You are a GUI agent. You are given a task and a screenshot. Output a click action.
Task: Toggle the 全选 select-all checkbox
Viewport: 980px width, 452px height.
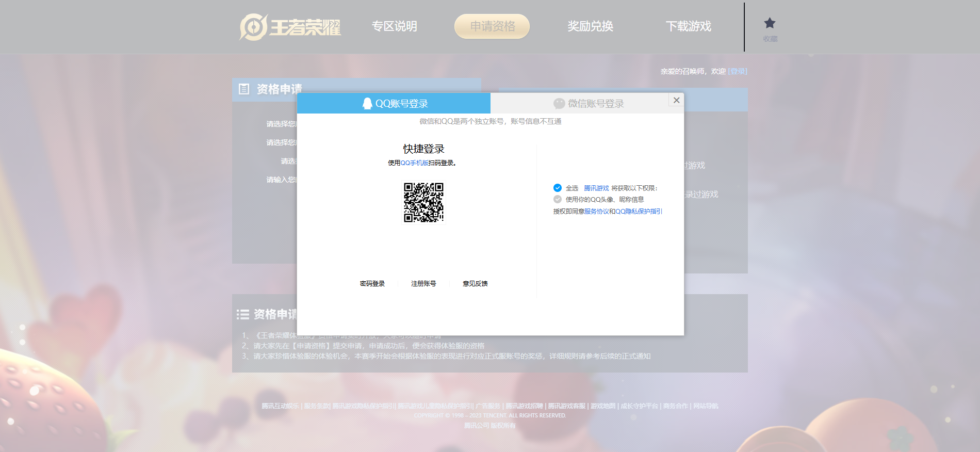click(x=558, y=188)
